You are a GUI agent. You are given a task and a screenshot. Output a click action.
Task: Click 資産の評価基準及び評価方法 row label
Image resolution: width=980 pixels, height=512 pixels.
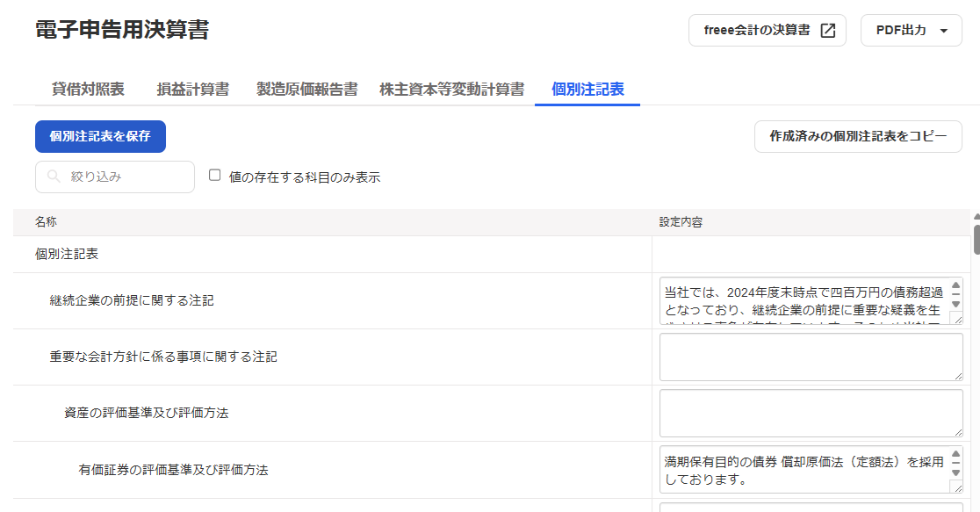pos(147,414)
